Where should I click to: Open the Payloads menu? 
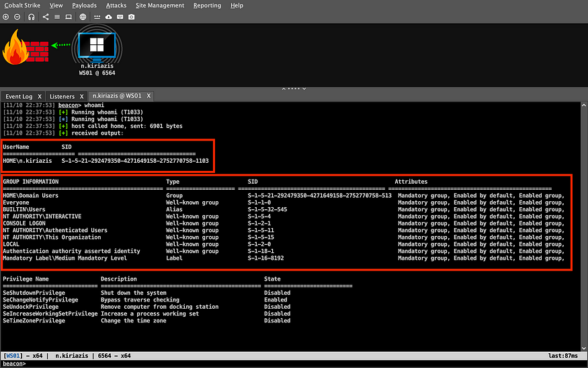point(85,5)
